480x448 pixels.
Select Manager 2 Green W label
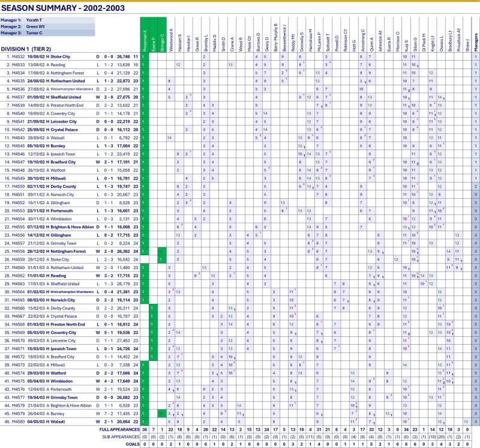[47, 26]
